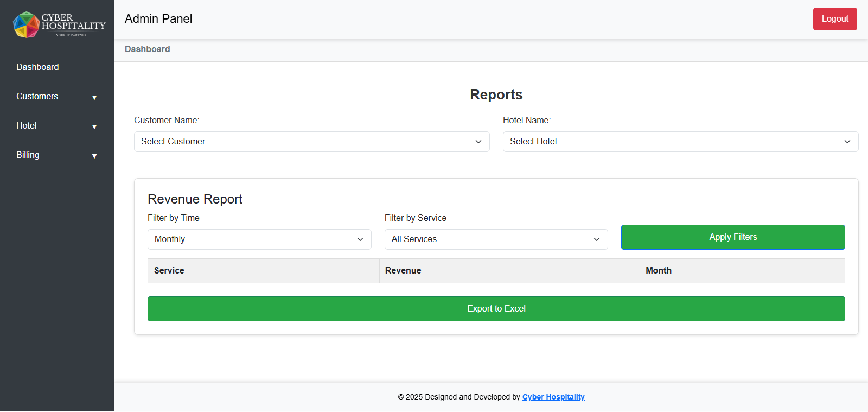
Task: Select the Customers sidebar item
Action: pos(37,96)
